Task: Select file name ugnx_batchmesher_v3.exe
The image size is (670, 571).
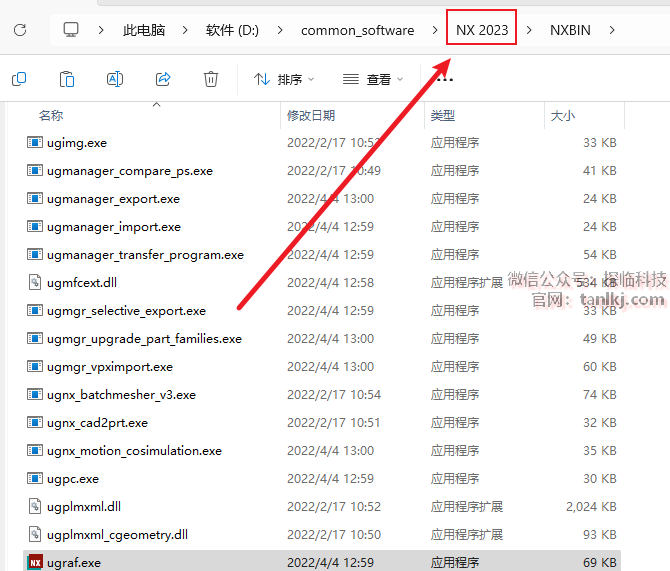Action: pos(121,395)
